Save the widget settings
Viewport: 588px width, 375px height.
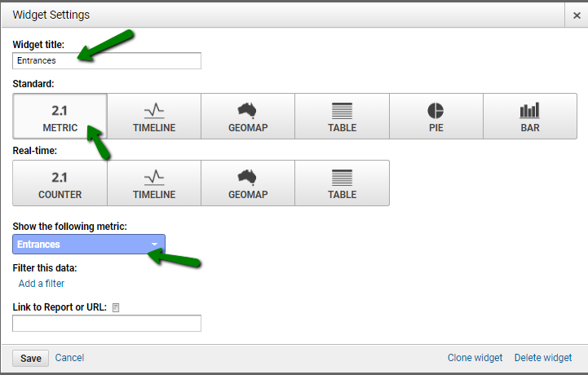pos(30,358)
